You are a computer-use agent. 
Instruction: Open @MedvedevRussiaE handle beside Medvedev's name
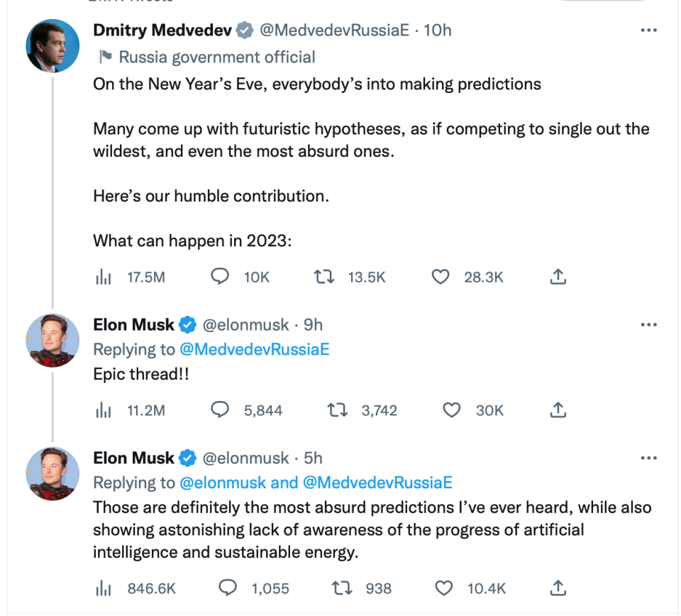334,31
